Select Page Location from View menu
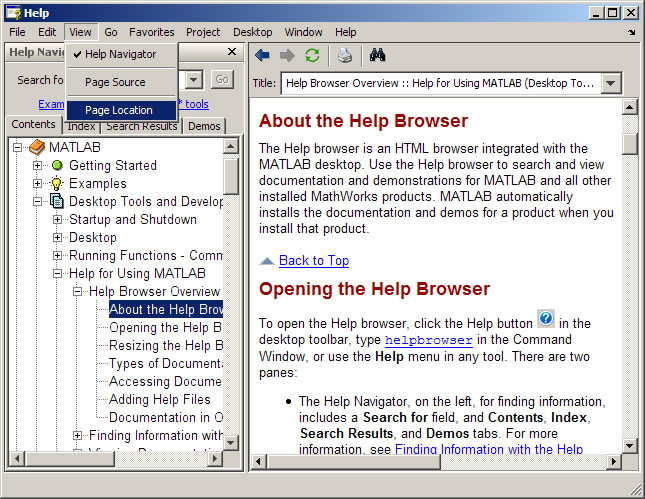This screenshot has width=645, height=499. 119,110
